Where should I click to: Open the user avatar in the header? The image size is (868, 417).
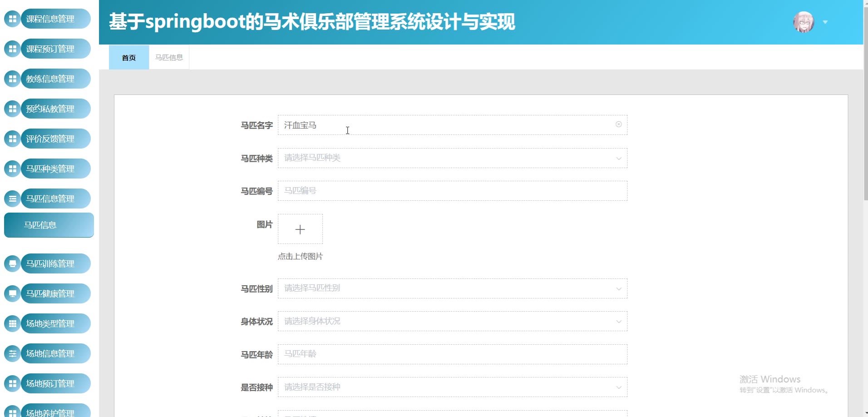click(x=804, y=22)
